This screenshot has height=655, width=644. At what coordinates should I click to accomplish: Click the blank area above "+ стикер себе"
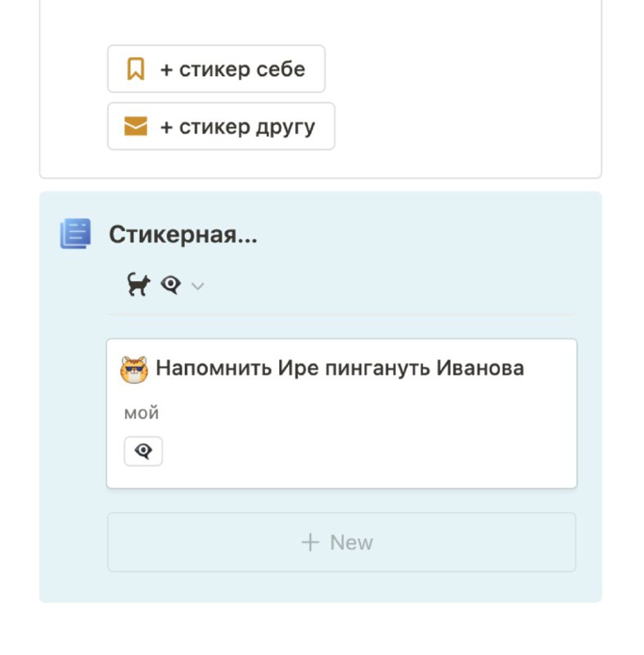click(x=321, y=23)
